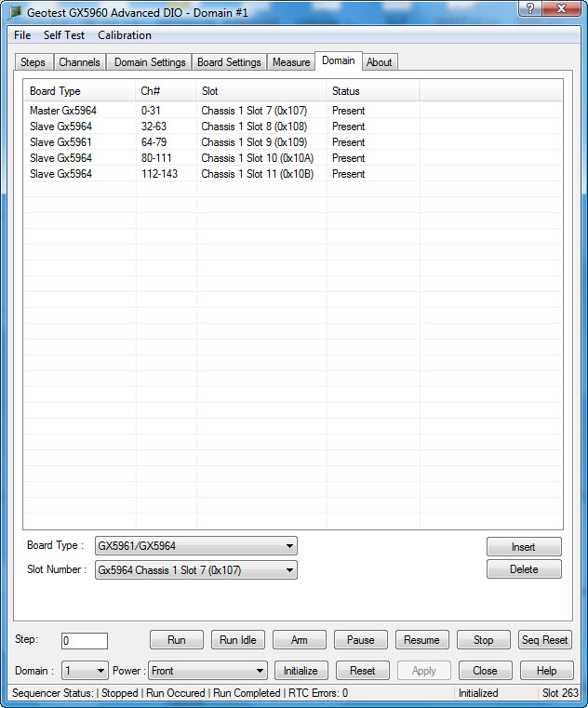Click the Geotest app icon in title bar

(x=15, y=12)
